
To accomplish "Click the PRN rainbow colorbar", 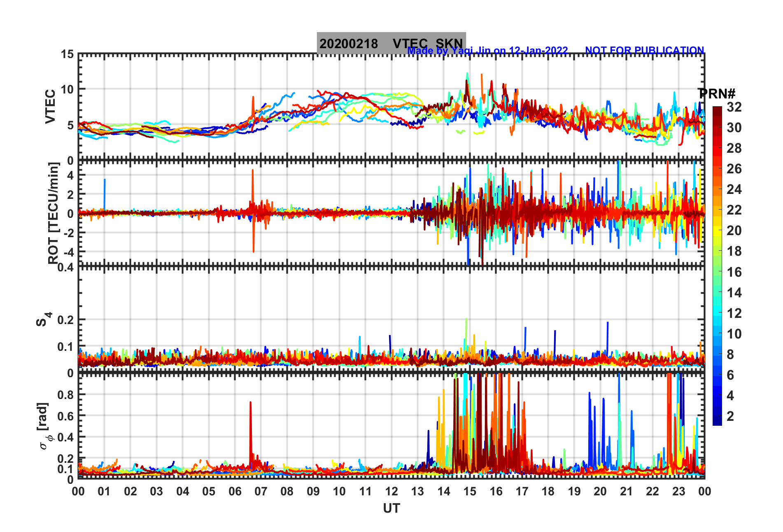I will pyautogui.click(x=717, y=266).
